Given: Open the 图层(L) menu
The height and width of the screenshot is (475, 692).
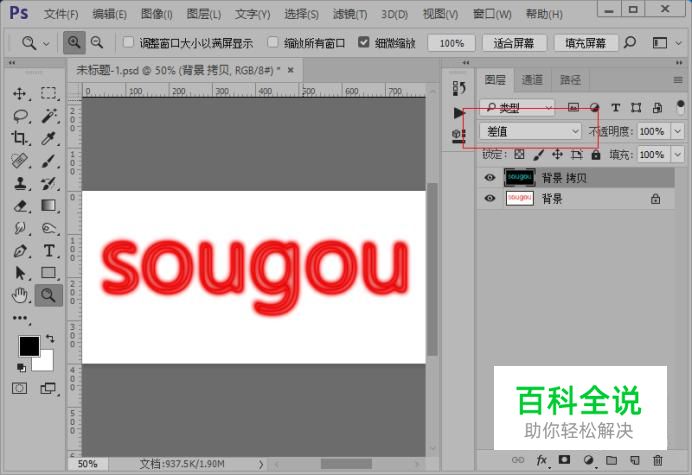Looking at the screenshot, I should coord(203,14).
